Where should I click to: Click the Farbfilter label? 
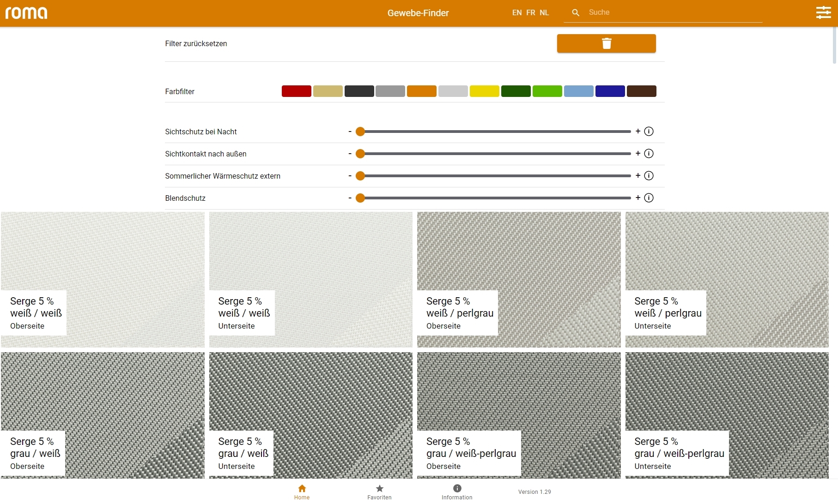[x=180, y=91]
